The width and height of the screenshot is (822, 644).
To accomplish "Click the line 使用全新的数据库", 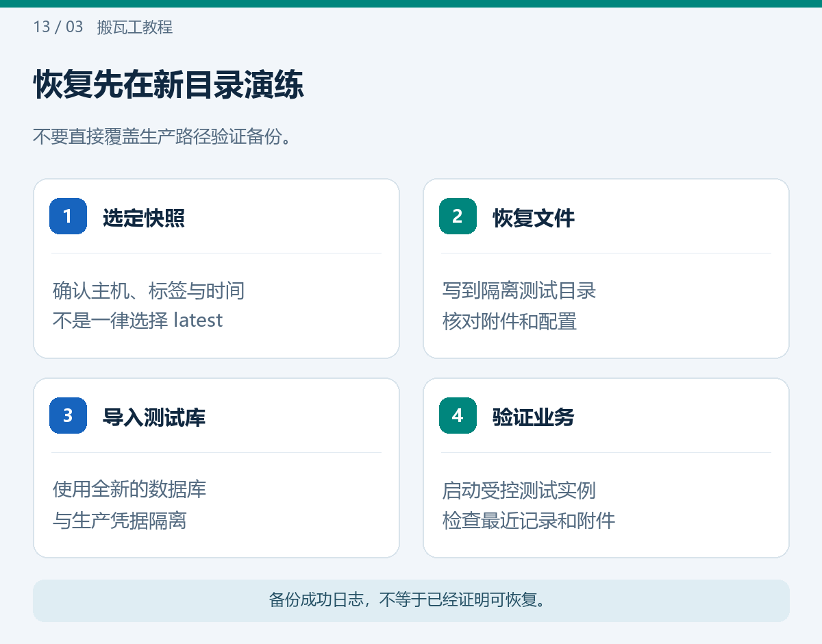I will (x=129, y=489).
